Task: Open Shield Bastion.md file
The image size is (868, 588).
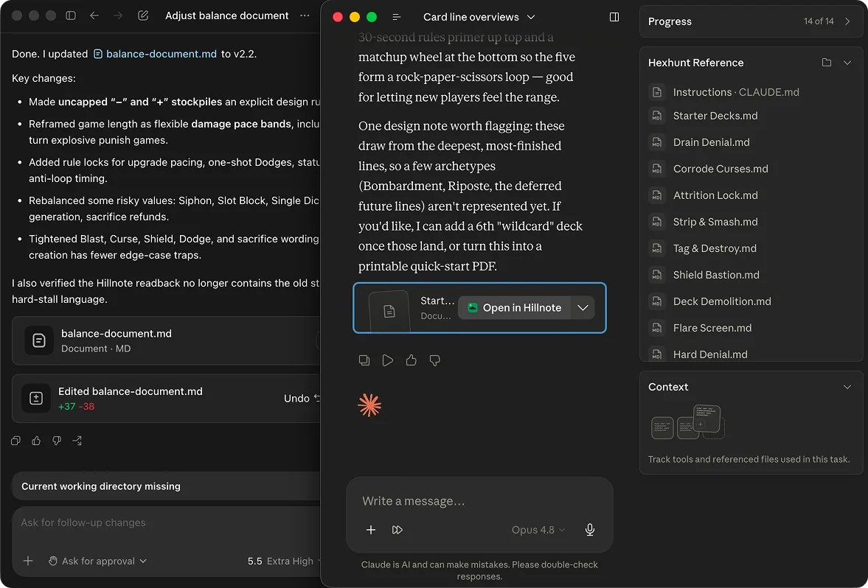Action: point(704,275)
